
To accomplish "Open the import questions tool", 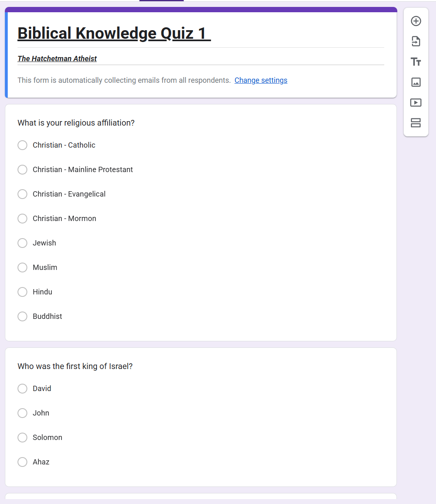I will [x=416, y=41].
